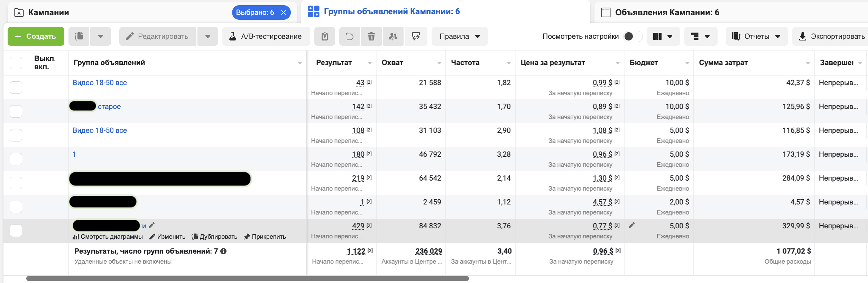Open first Видео 18-50 все ad group link
The height and width of the screenshot is (283, 868).
click(100, 83)
